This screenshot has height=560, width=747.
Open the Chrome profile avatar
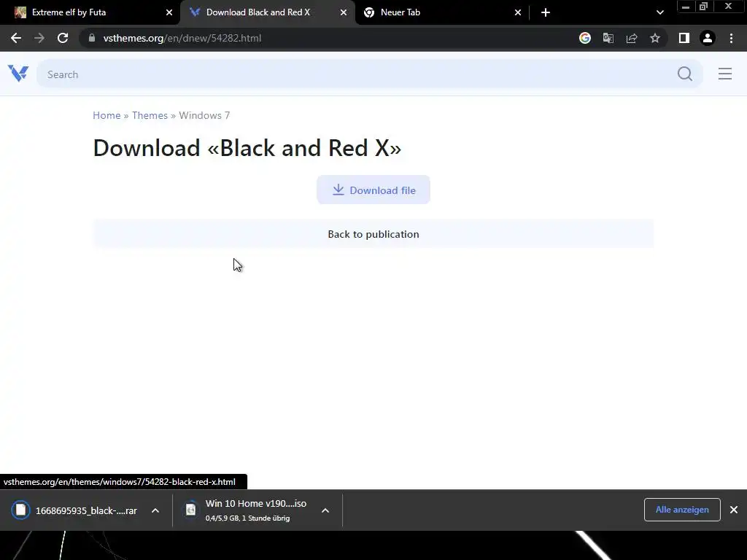(708, 38)
